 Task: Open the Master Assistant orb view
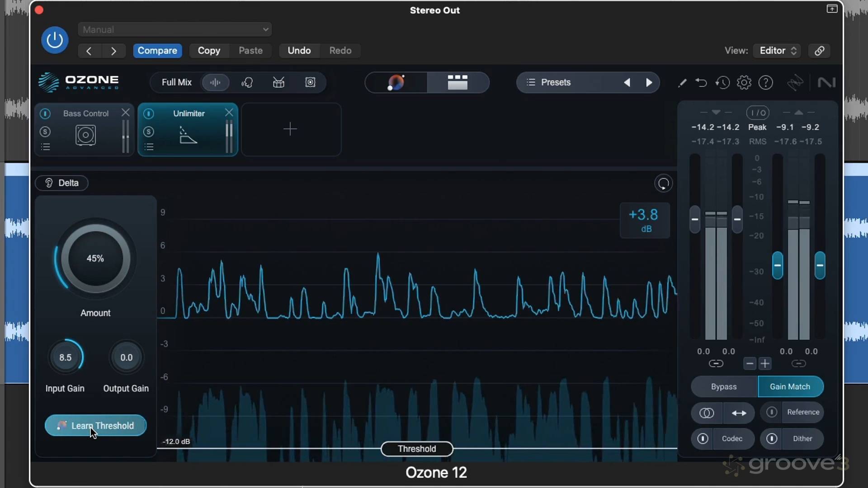pyautogui.click(x=396, y=82)
